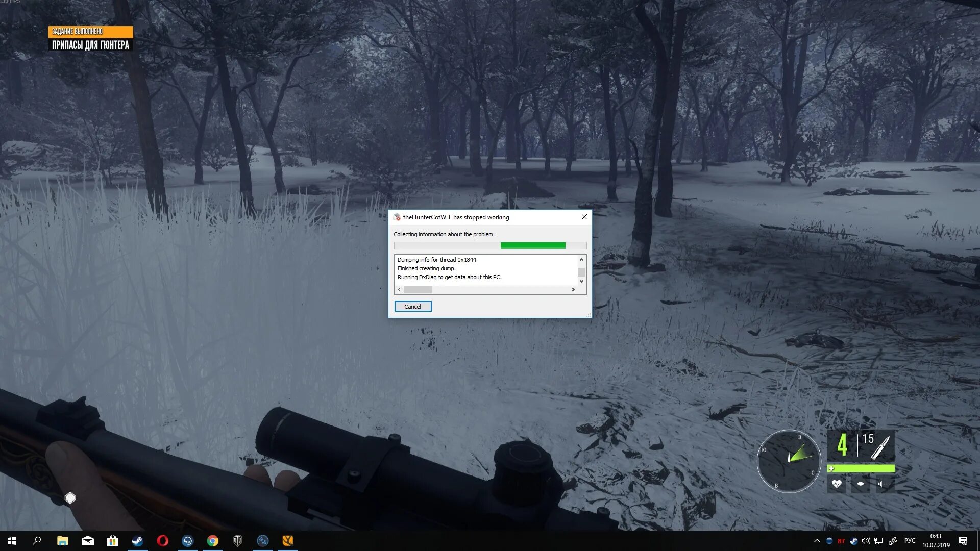The height and width of the screenshot is (551, 980).
Task: Open the Mail app from the taskbar
Action: [x=87, y=541]
